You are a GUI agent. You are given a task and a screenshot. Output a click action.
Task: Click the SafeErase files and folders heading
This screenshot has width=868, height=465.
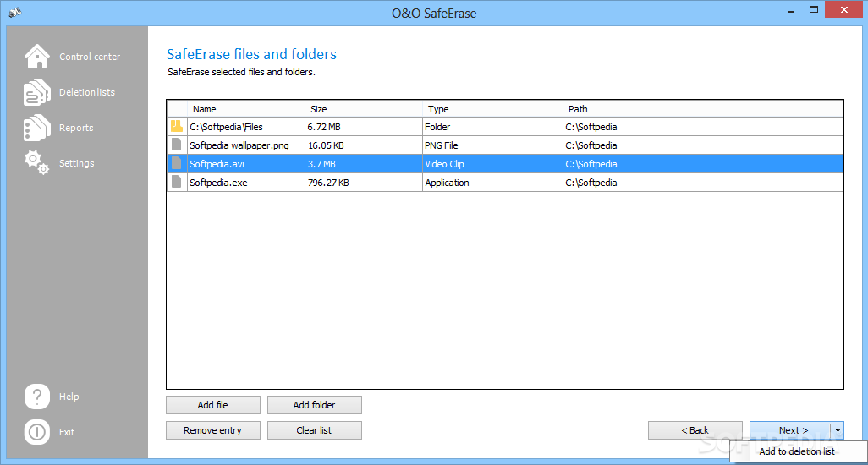[251, 54]
